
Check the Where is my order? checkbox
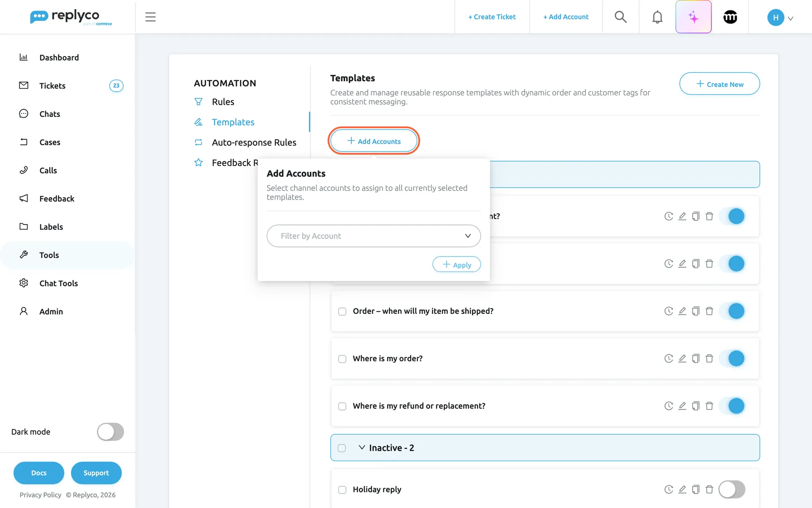(x=342, y=359)
